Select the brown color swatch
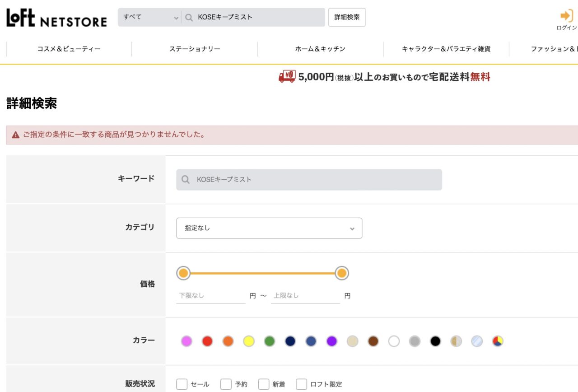578x392 pixels. click(x=373, y=341)
